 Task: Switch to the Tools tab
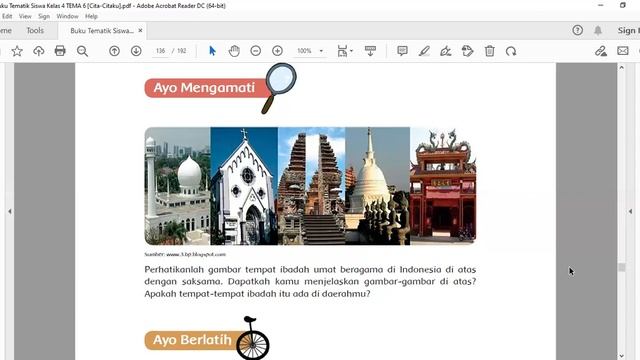[x=35, y=31]
